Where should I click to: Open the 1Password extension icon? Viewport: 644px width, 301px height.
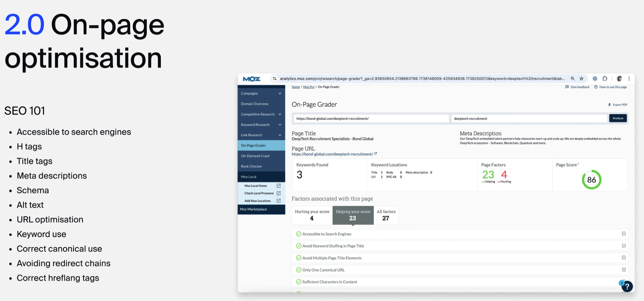click(x=595, y=79)
